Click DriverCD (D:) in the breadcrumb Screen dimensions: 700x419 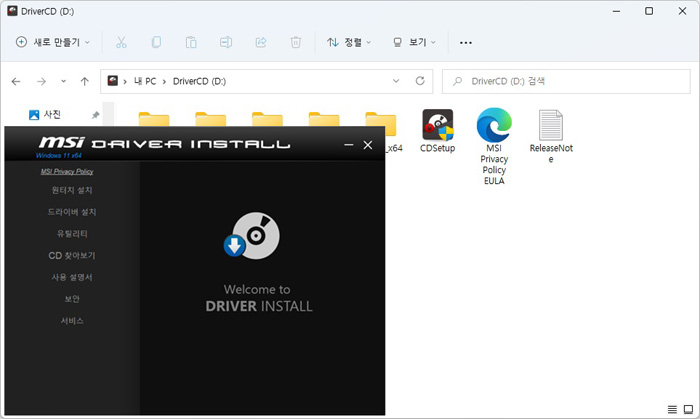pos(199,81)
